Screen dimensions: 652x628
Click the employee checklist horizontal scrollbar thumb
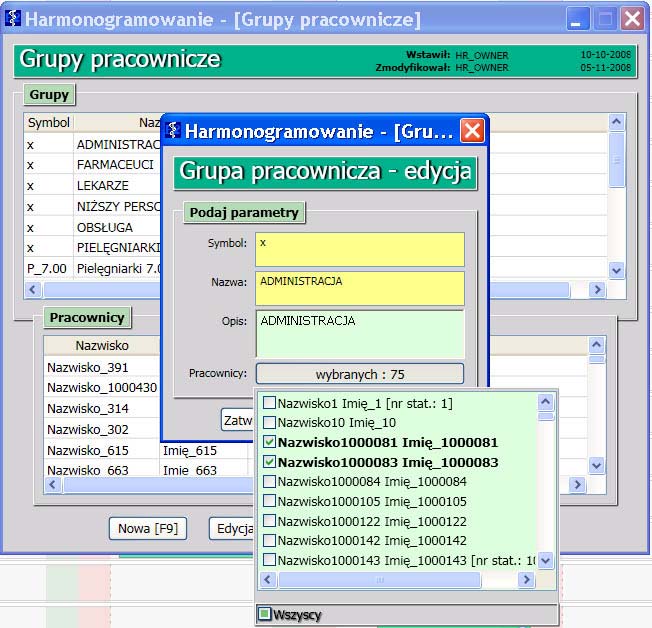click(380, 579)
